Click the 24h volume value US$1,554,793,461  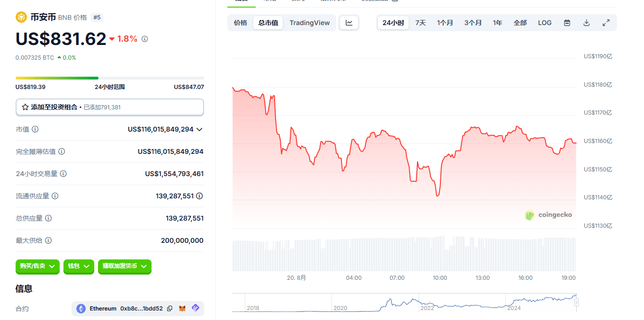point(174,174)
